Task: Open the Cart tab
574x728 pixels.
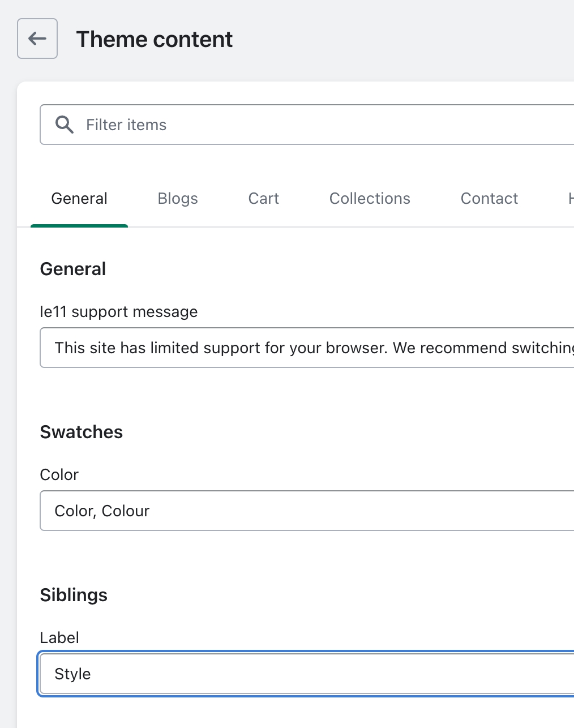Action: pos(263,199)
